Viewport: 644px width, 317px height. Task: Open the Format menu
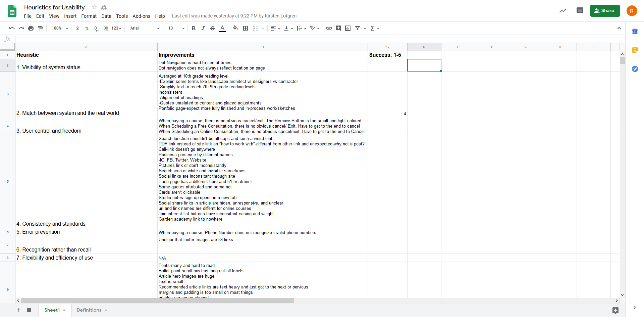click(x=89, y=16)
